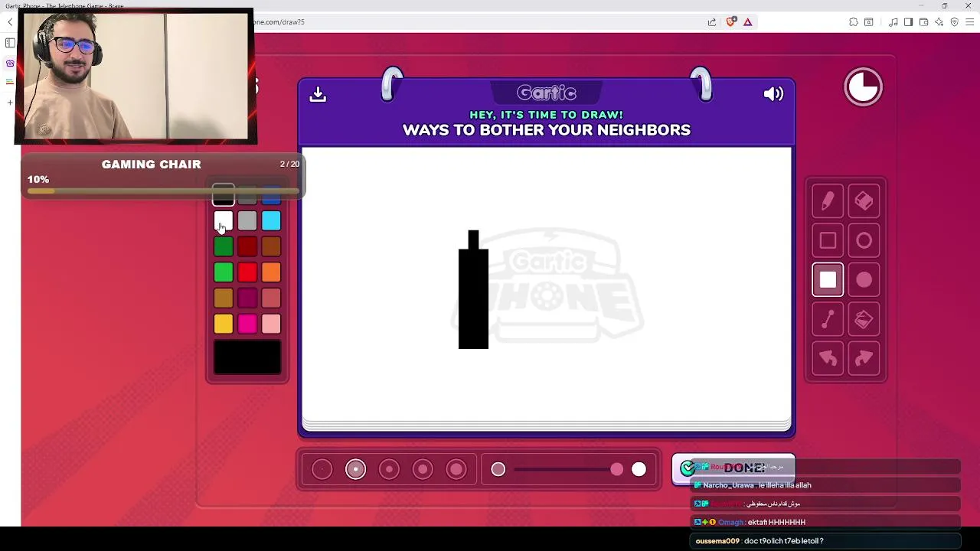Redo the undone drawing stroke

click(x=864, y=358)
